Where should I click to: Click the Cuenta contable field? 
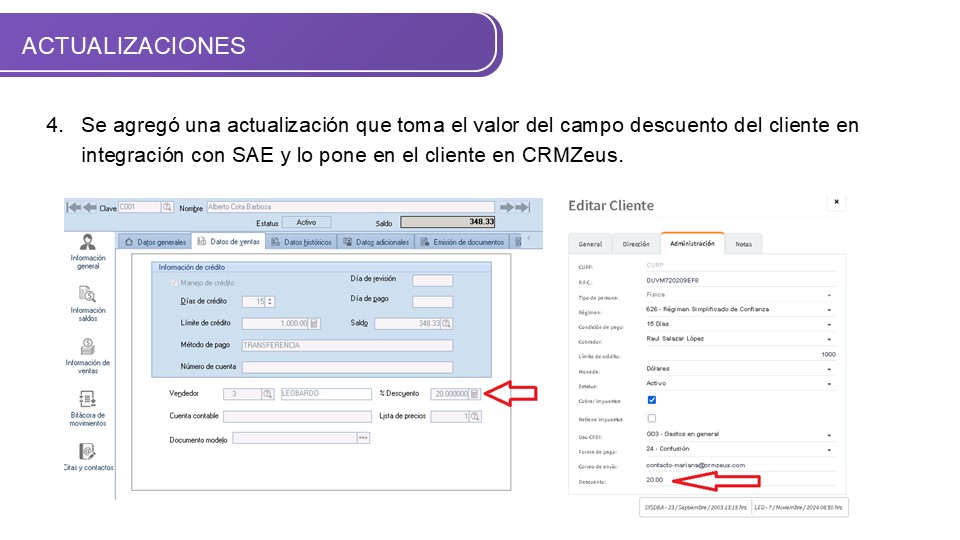tap(297, 416)
